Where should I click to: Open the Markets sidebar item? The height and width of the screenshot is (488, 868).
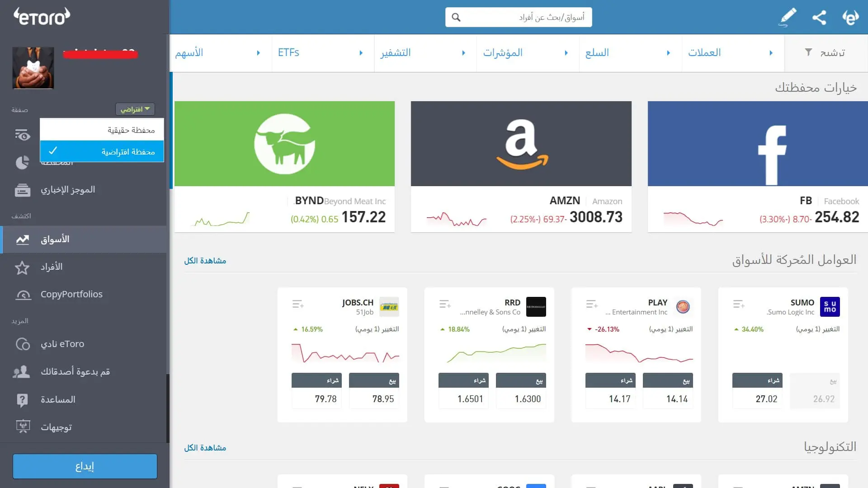tap(54, 239)
